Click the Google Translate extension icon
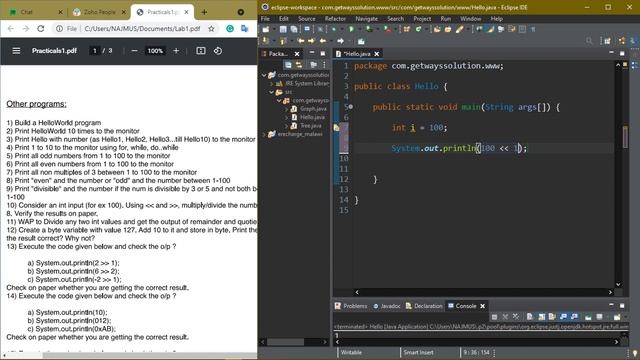The height and width of the screenshot is (360, 640). (244, 29)
